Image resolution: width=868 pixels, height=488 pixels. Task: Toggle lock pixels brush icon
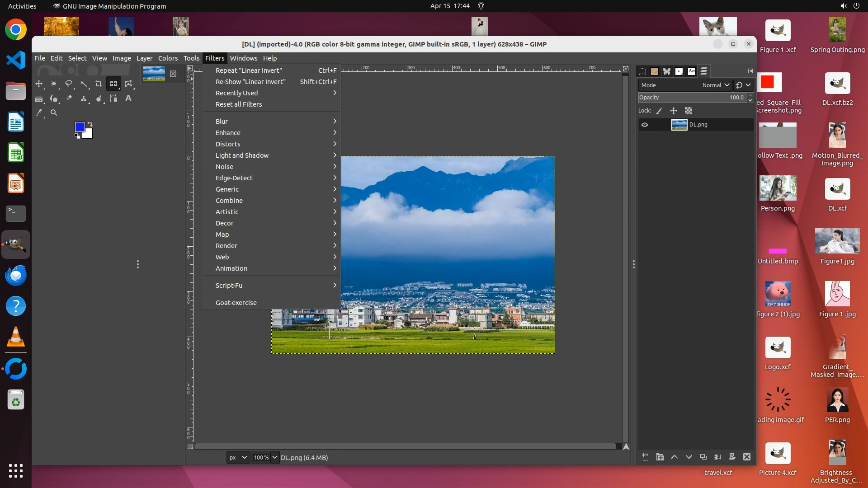pyautogui.click(x=659, y=111)
